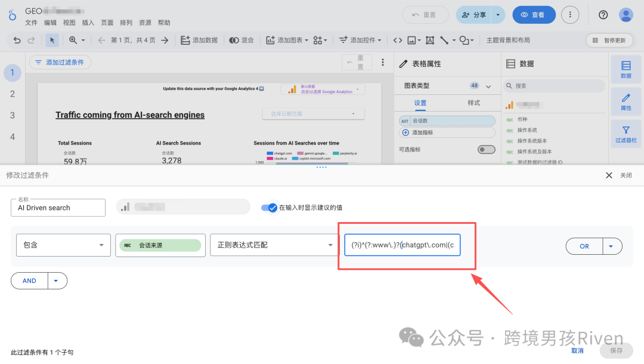Insert an image with the image icon
644x364 pixels.
click(x=411, y=40)
